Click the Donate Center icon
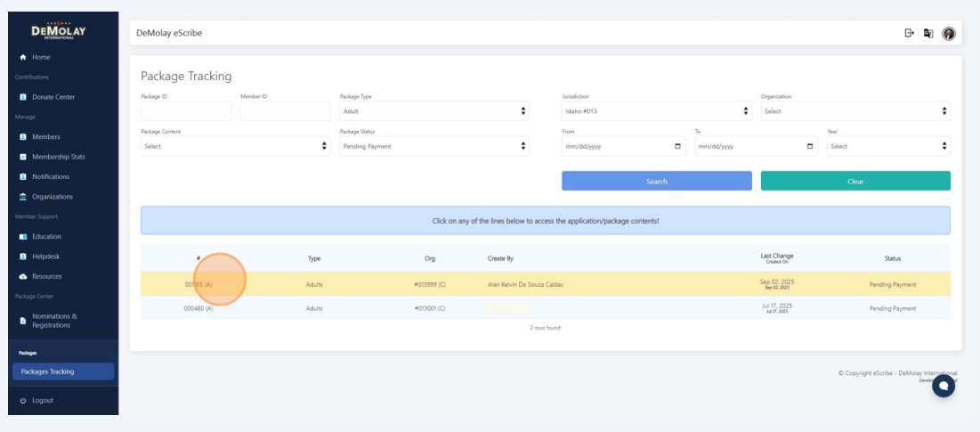 23,97
